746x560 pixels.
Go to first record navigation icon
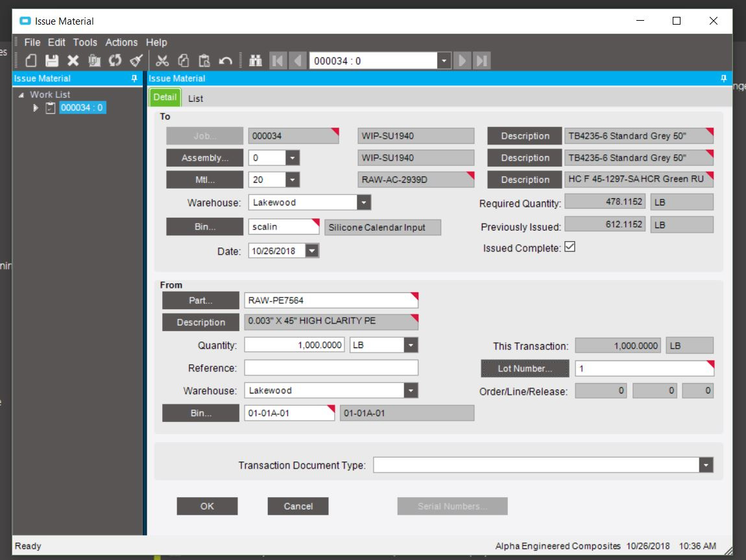278,61
